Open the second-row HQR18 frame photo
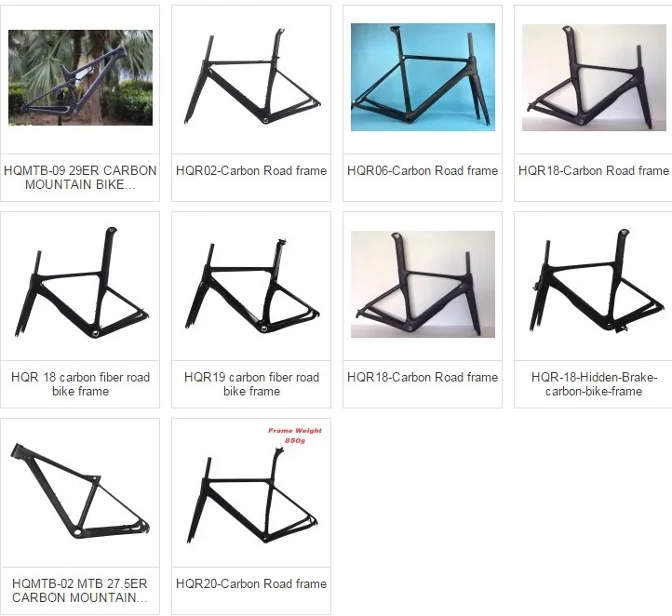 pos(423,284)
